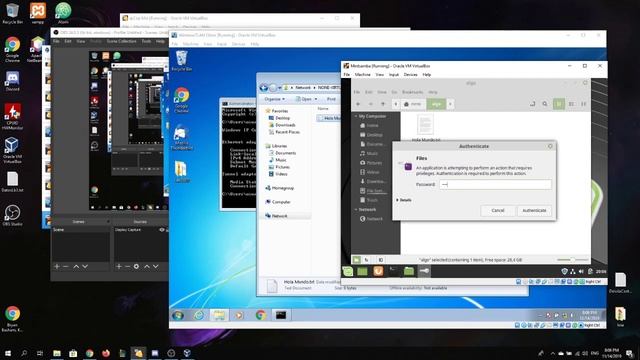Switch to icon view in Mint file manager

559,104
